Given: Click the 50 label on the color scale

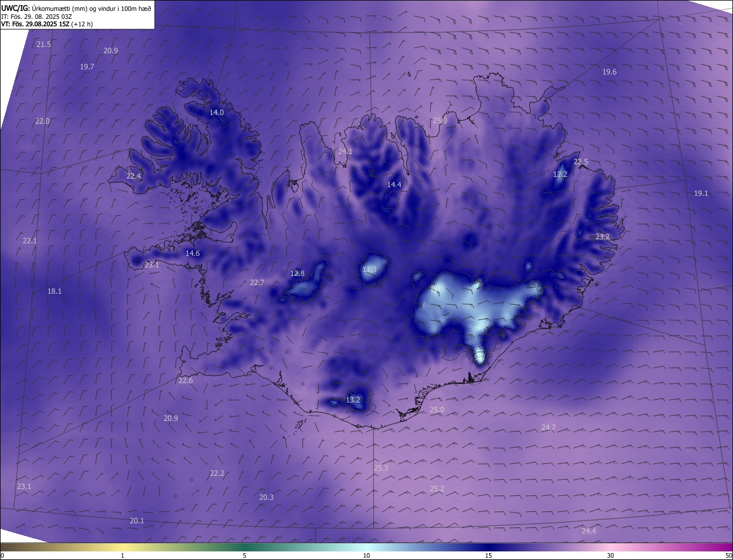Looking at the screenshot, I should (728, 555).
